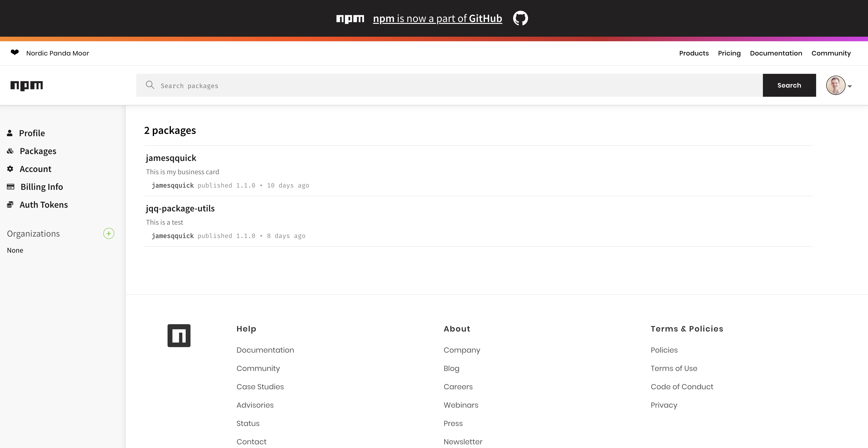Viewport: 868px width, 448px height.
Task: Add organization with green plus icon
Action: click(x=109, y=233)
